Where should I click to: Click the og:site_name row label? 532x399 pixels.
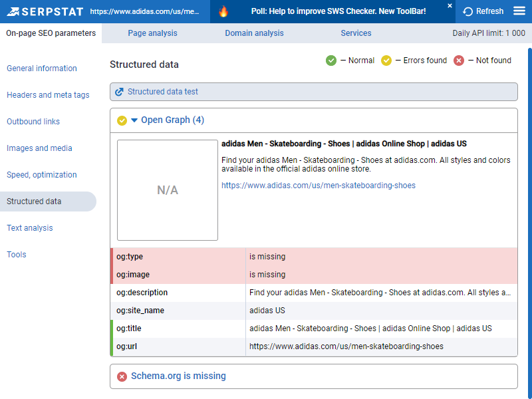tap(140, 311)
